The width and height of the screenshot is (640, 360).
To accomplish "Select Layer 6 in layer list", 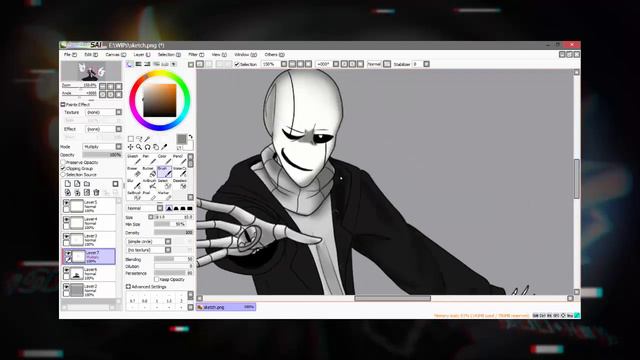I will (89, 273).
